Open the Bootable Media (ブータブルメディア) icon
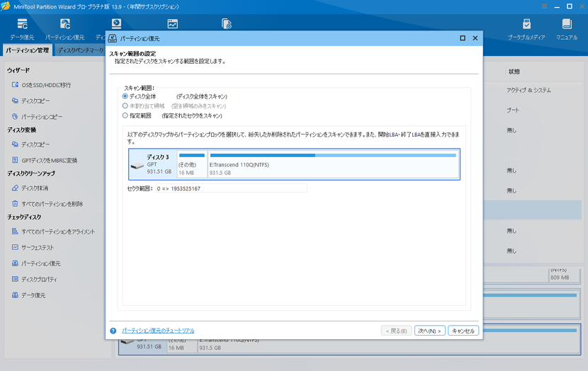The width and height of the screenshot is (588, 371). click(526, 29)
